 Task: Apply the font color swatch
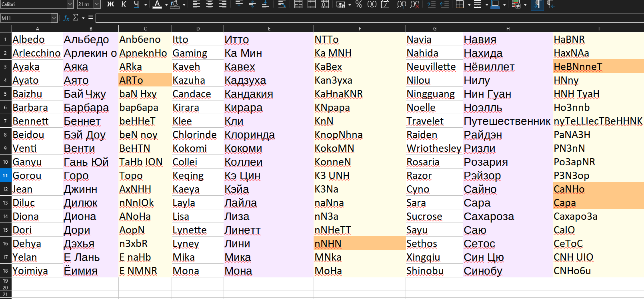[157, 4]
